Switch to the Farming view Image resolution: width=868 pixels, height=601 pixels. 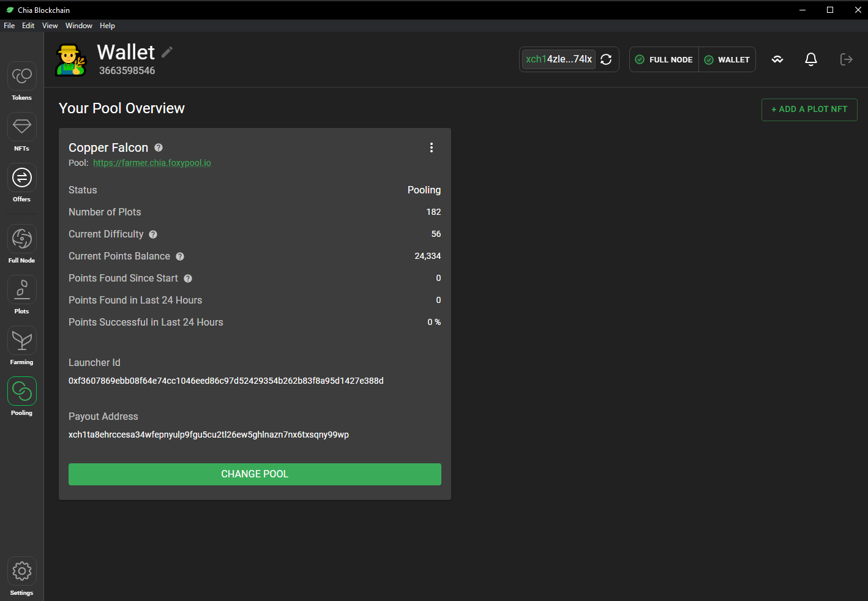pos(22,341)
